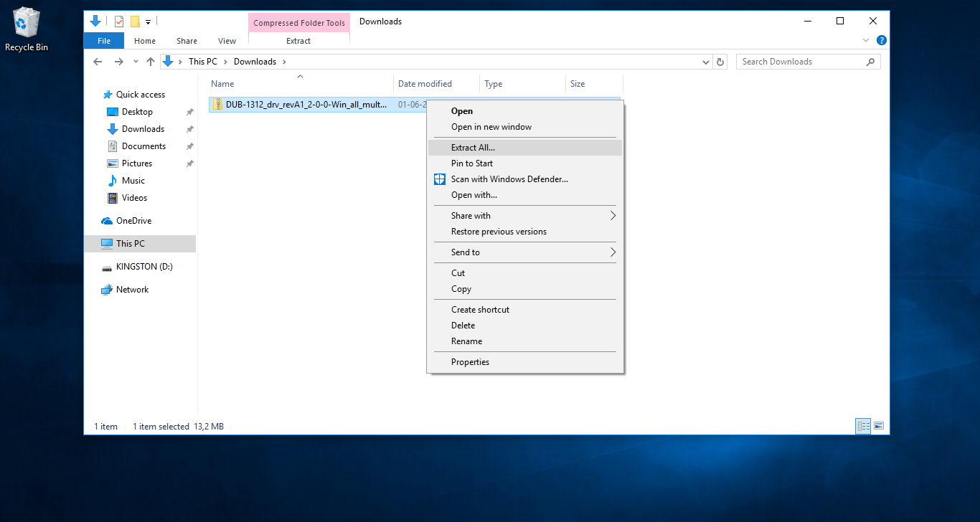Screen dimensions: 980x522
Task: Choose Scan with Windows Defender...
Action: [x=509, y=179]
